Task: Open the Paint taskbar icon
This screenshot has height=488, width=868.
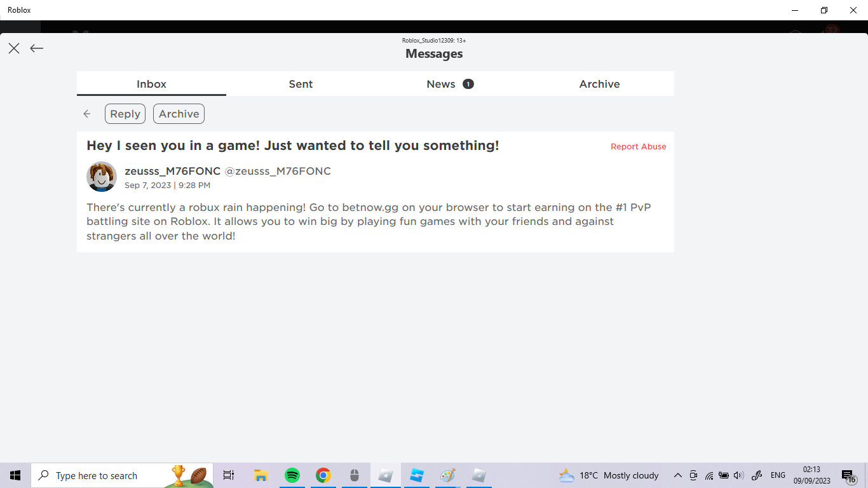Action: pos(448,475)
